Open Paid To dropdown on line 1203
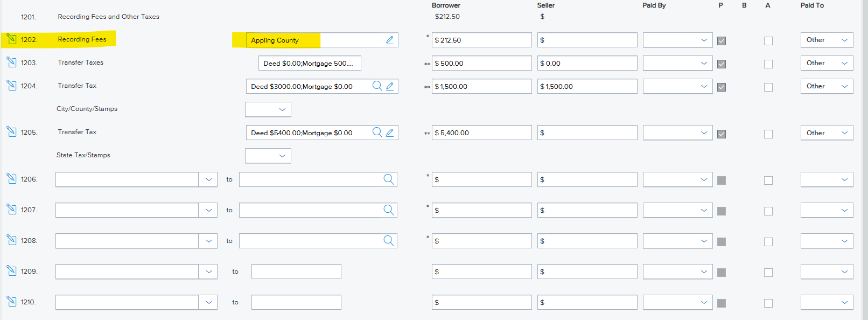This screenshot has width=868, height=320. tap(827, 63)
